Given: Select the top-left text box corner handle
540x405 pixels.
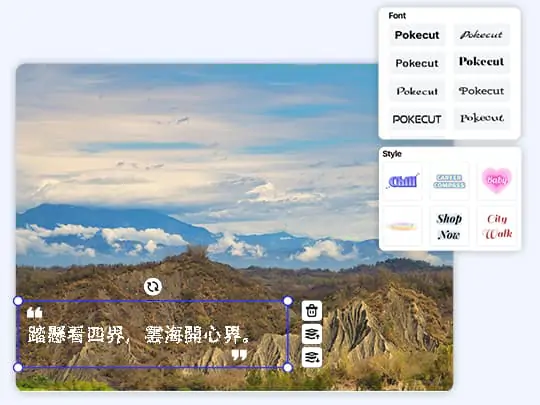Looking at the screenshot, I should click(18, 301).
